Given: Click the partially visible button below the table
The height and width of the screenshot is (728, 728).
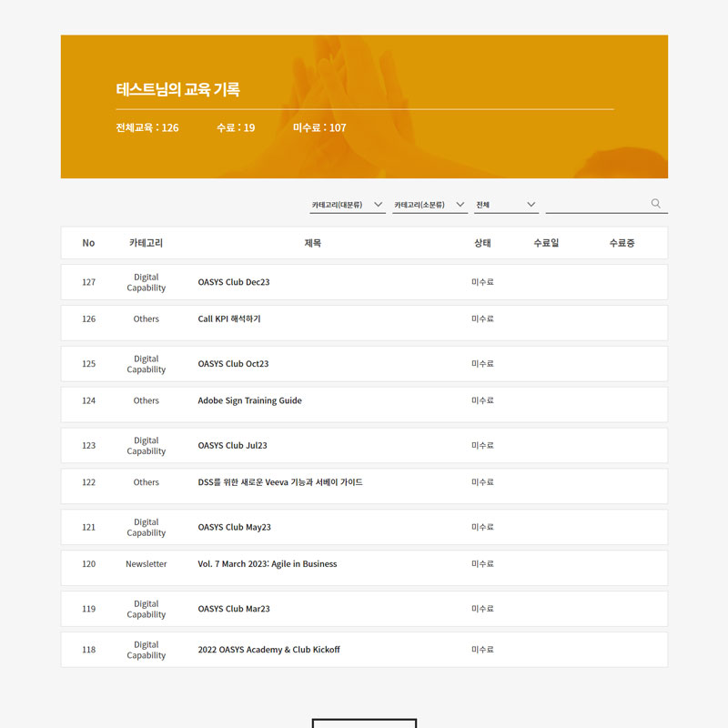Looking at the screenshot, I should coord(365,723).
